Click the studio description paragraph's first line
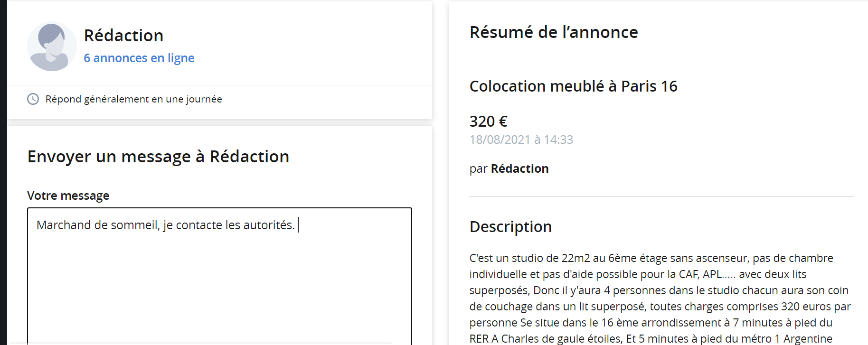This screenshot has height=345, width=868. coord(651,258)
